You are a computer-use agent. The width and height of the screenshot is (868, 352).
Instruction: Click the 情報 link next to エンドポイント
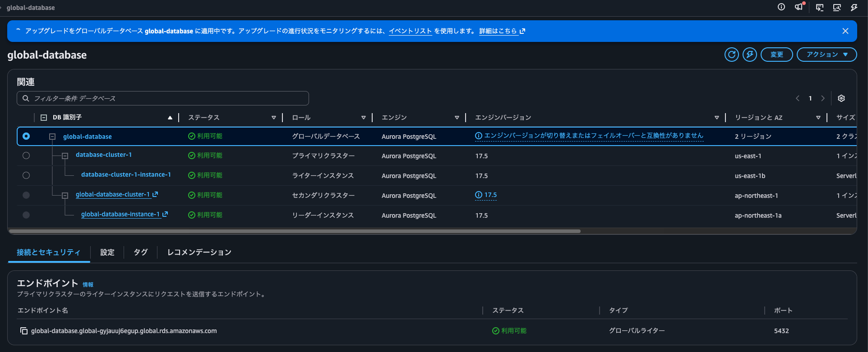point(88,285)
